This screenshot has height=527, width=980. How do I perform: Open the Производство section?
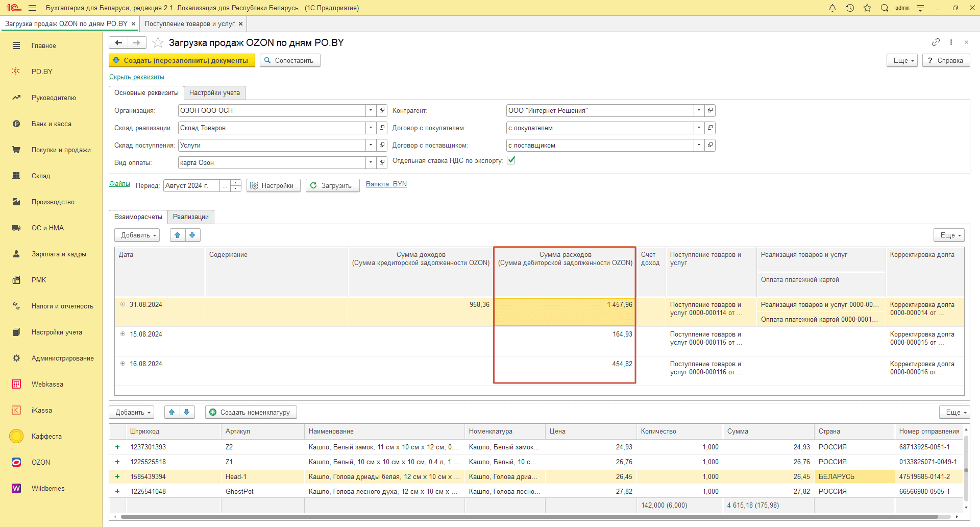51,202
